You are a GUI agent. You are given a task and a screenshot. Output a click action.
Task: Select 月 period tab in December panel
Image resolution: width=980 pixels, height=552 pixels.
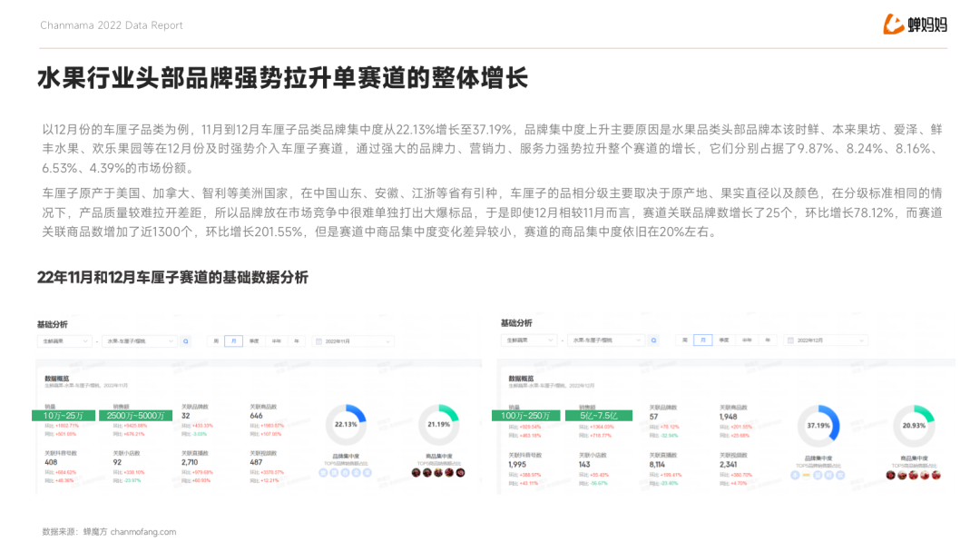702,340
